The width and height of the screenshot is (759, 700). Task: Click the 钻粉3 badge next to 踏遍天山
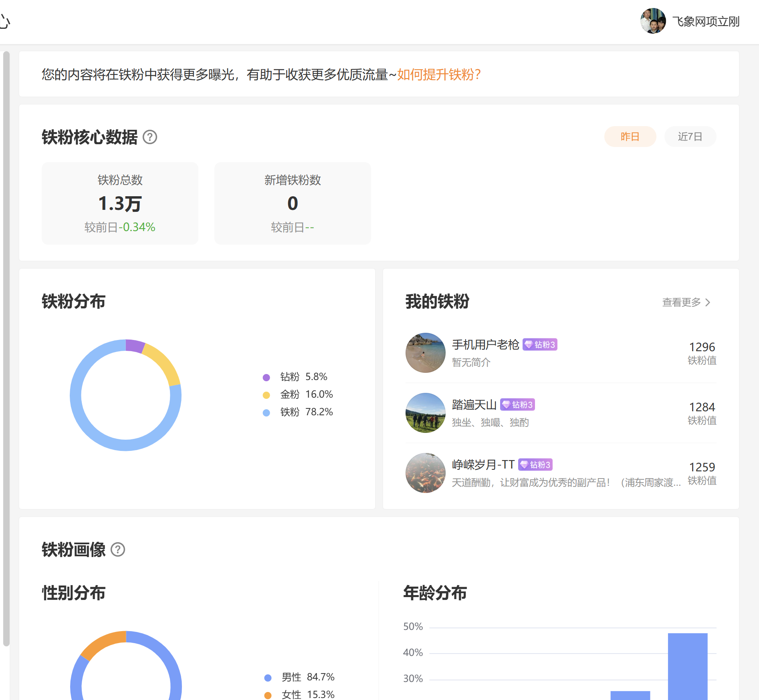point(517,404)
